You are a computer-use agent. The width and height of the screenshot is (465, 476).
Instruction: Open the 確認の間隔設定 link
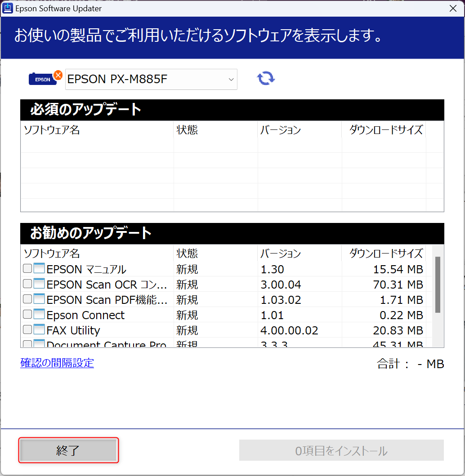click(x=57, y=363)
